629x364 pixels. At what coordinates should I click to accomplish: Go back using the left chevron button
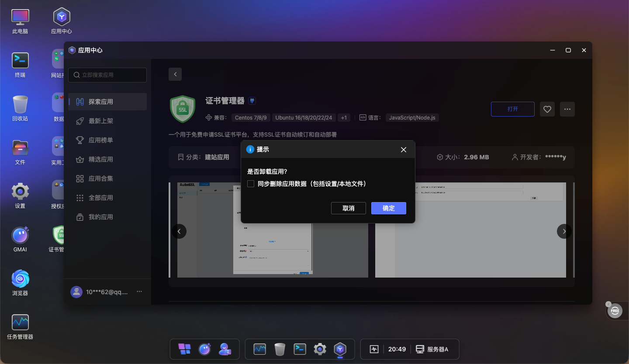pos(175,74)
